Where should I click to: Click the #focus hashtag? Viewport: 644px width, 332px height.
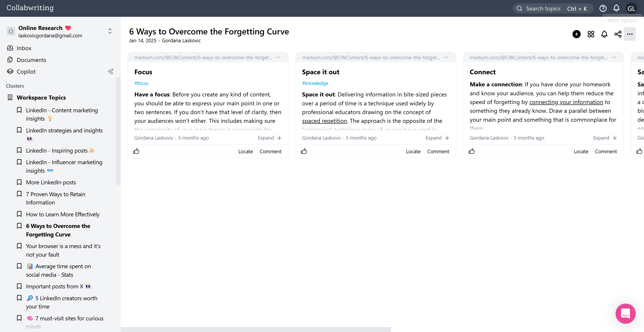[141, 83]
